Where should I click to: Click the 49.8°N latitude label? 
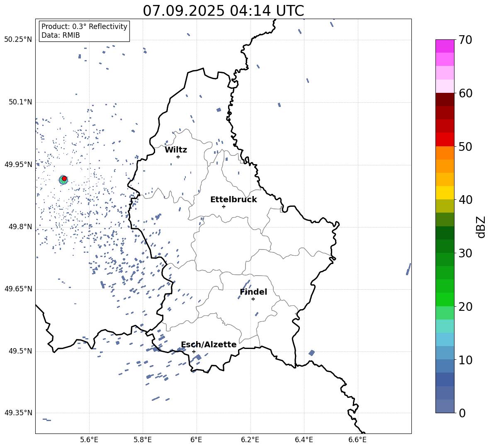[20, 227]
